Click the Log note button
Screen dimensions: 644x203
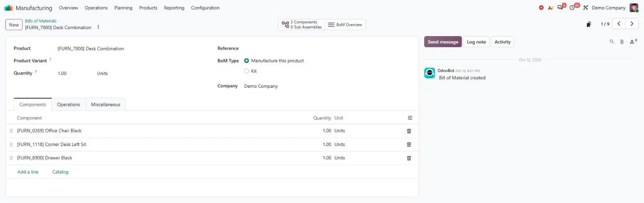[x=476, y=42]
